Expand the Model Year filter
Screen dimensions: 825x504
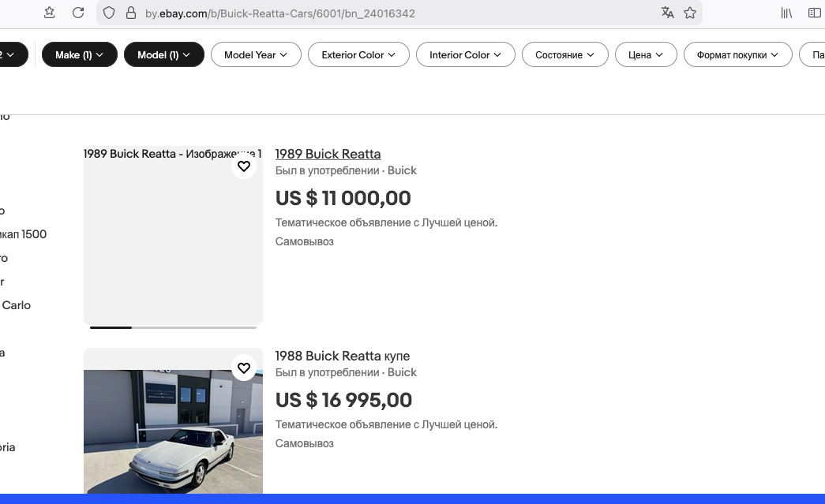click(x=257, y=54)
